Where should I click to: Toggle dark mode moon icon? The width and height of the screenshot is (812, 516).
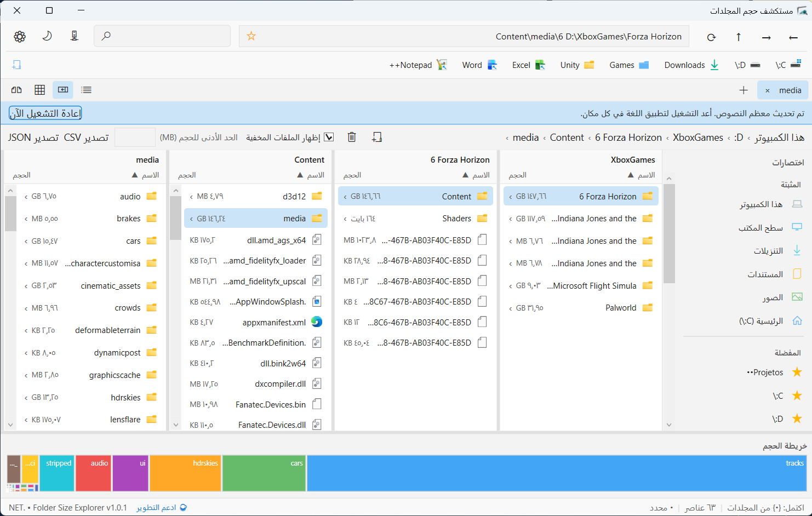(47, 36)
